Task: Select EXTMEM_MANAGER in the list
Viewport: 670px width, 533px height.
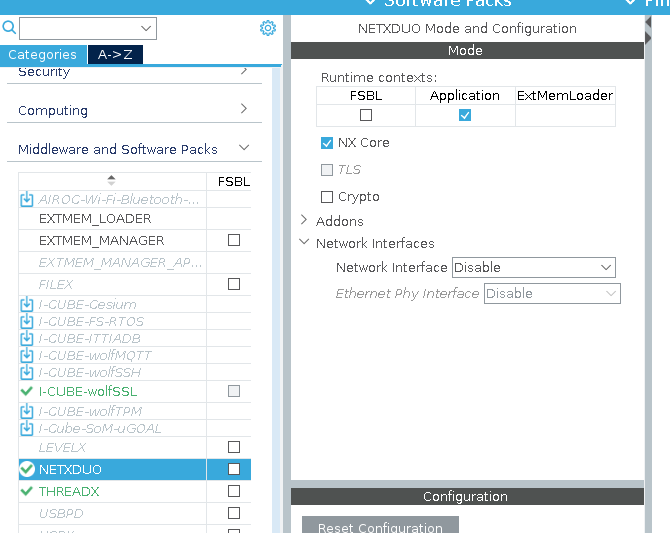Action: click(x=102, y=241)
